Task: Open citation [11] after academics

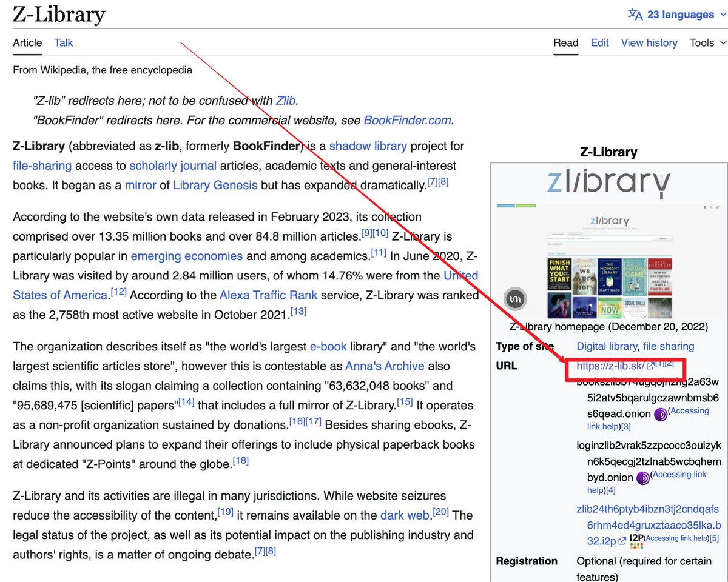Action: (x=379, y=252)
